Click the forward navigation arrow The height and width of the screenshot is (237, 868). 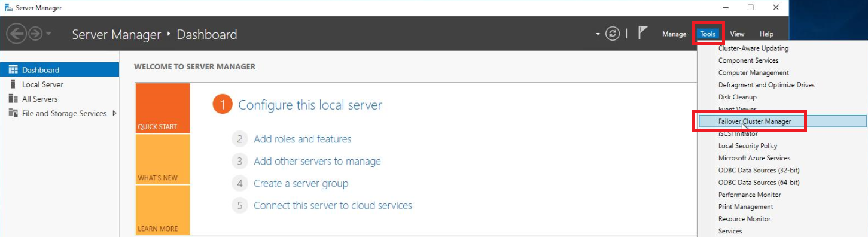pyautogui.click(x=35, y=34)
